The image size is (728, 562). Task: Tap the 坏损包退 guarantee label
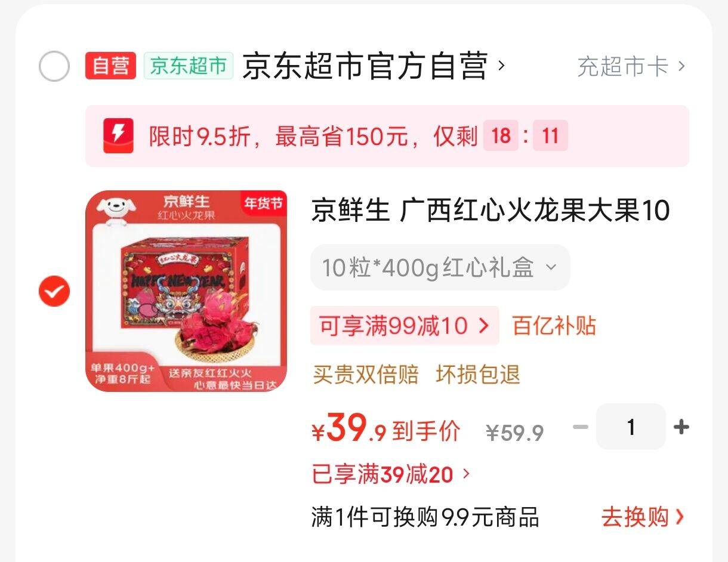pyautogui.click(x=479, y=375)
